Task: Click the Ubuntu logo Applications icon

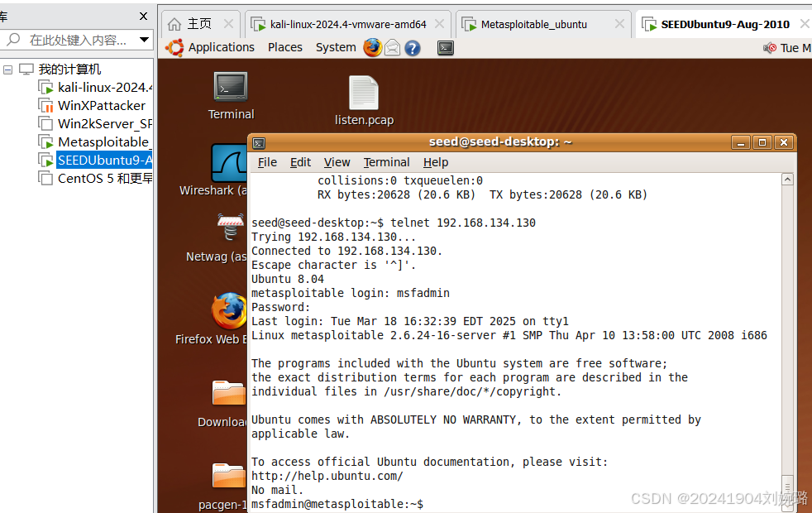Action: [x=174, y=48]
